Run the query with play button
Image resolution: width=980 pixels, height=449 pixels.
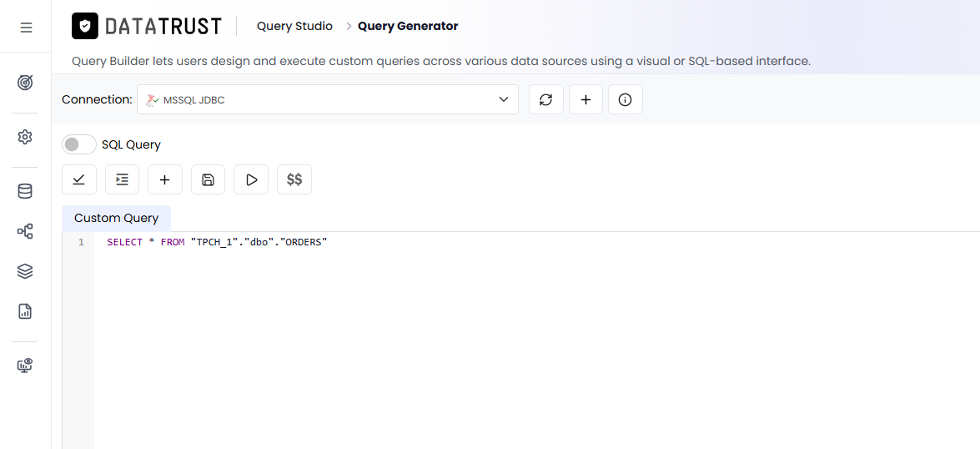(251, 180)
